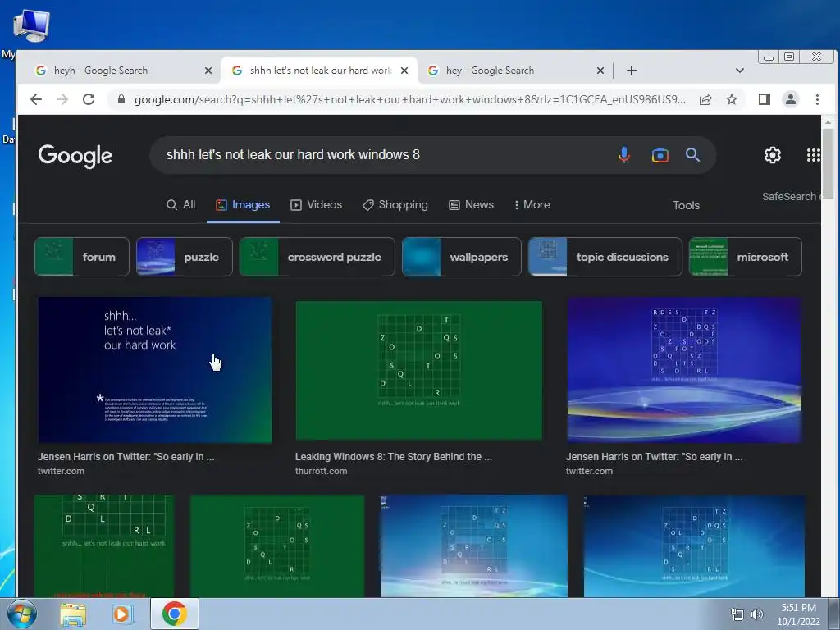Viewport: 840px width, 630px height.
Task: Close the 'heyh - Google Search' tab
Action: 208,71
